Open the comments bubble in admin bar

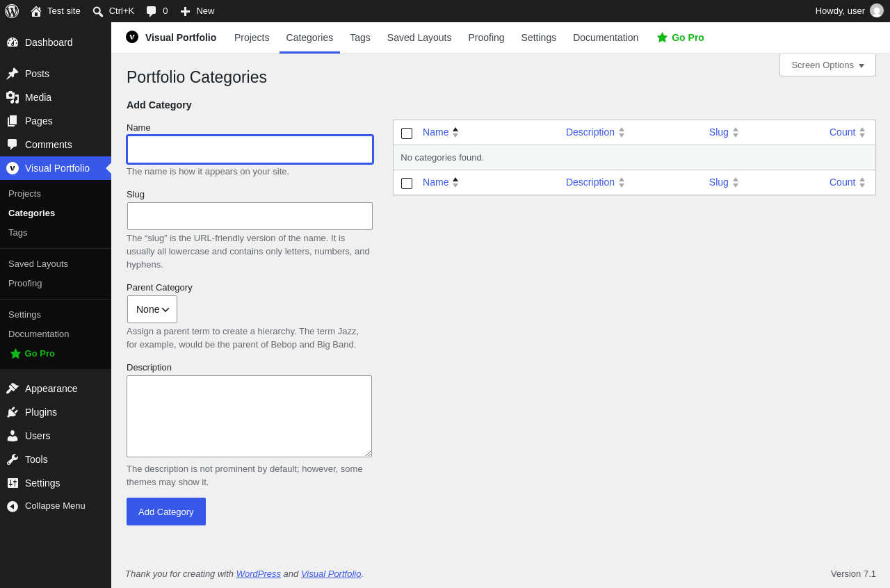pos(151,11)
